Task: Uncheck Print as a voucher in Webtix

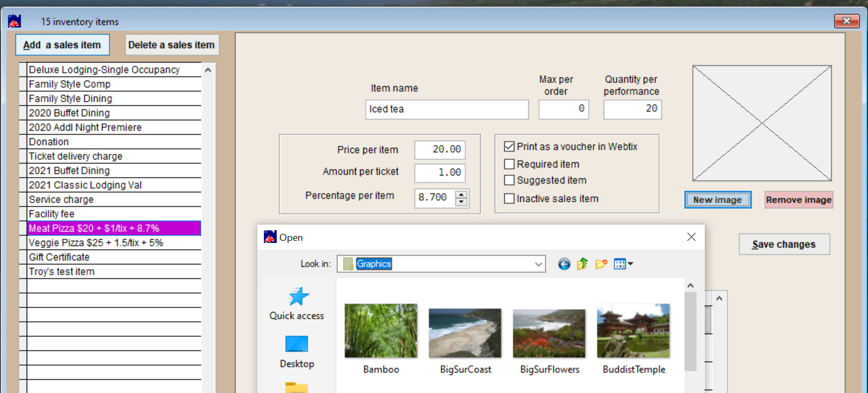Action: pyautogui.click(x=510, y=146)
